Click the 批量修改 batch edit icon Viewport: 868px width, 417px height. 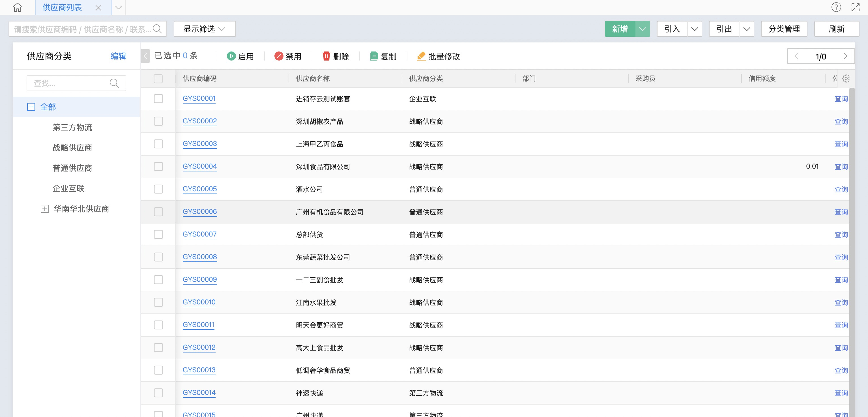click(421, 56)
